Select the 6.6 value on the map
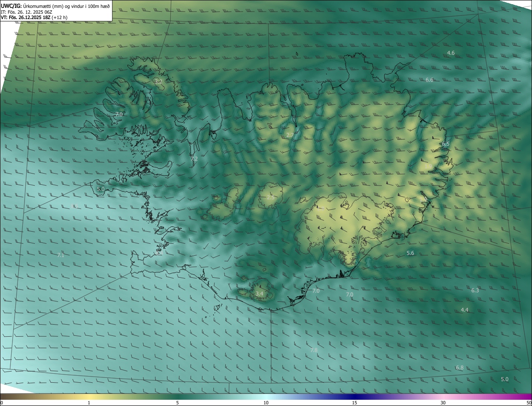Image resolution: width=532 pixels, height=406 pixels. click(429, 80)
